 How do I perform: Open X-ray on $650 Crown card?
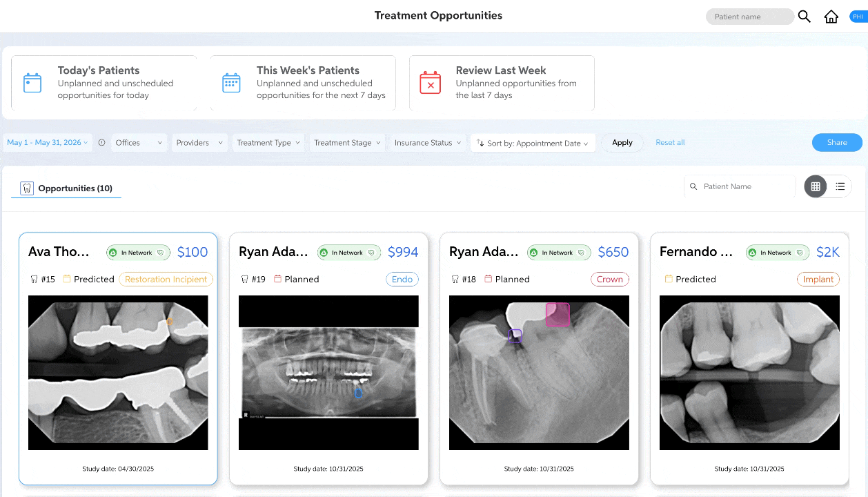point(539,373)
